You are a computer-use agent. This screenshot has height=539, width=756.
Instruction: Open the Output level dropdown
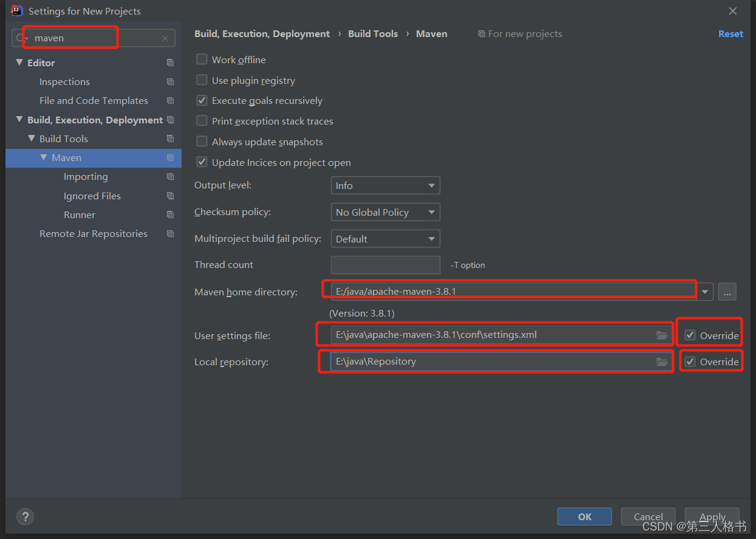[386, 185]
